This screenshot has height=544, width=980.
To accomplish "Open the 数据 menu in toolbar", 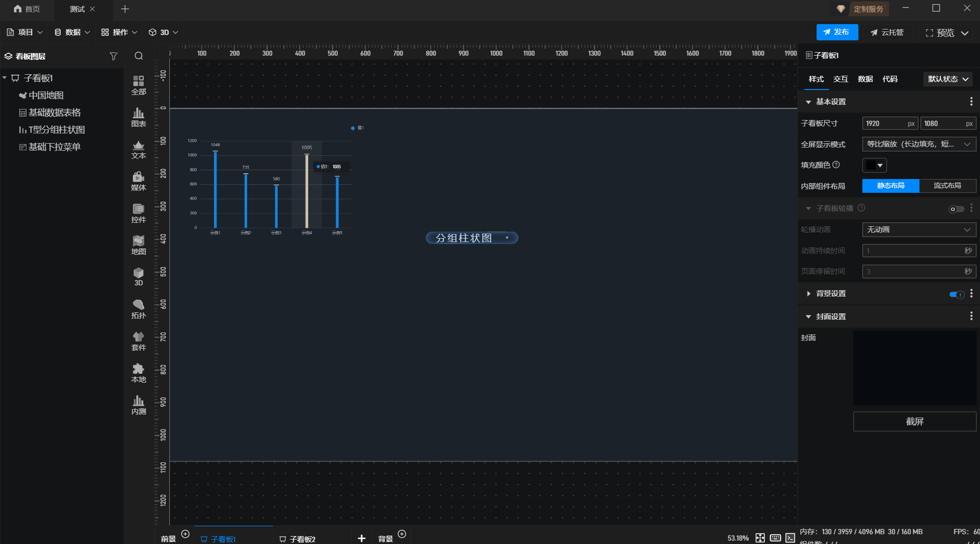I will 72,32.
